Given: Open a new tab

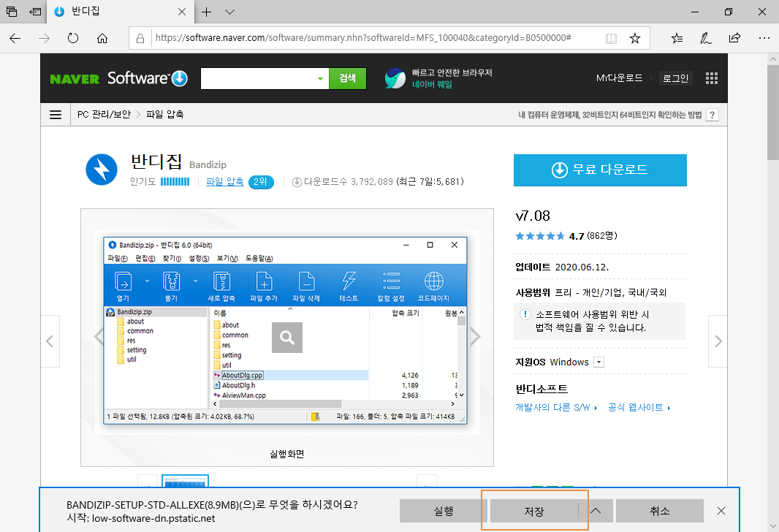Looking at the screenshot, I should click(207, 12).
